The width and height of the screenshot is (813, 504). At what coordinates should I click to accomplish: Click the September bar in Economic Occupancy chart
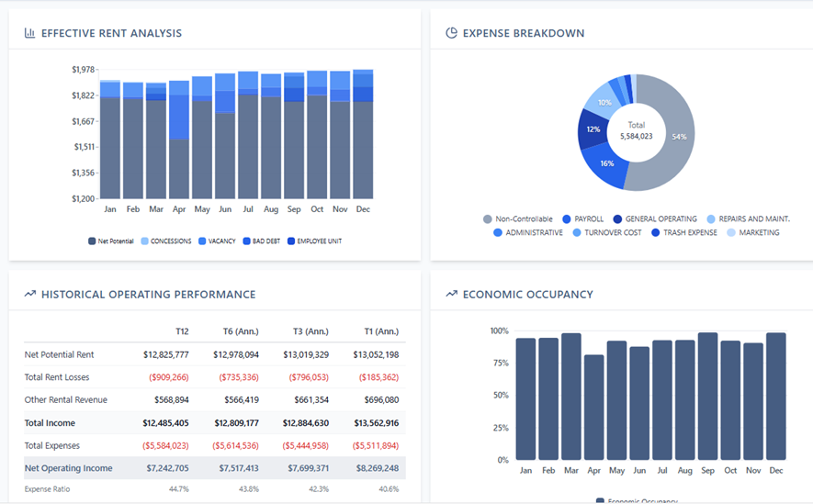point(707,397)
